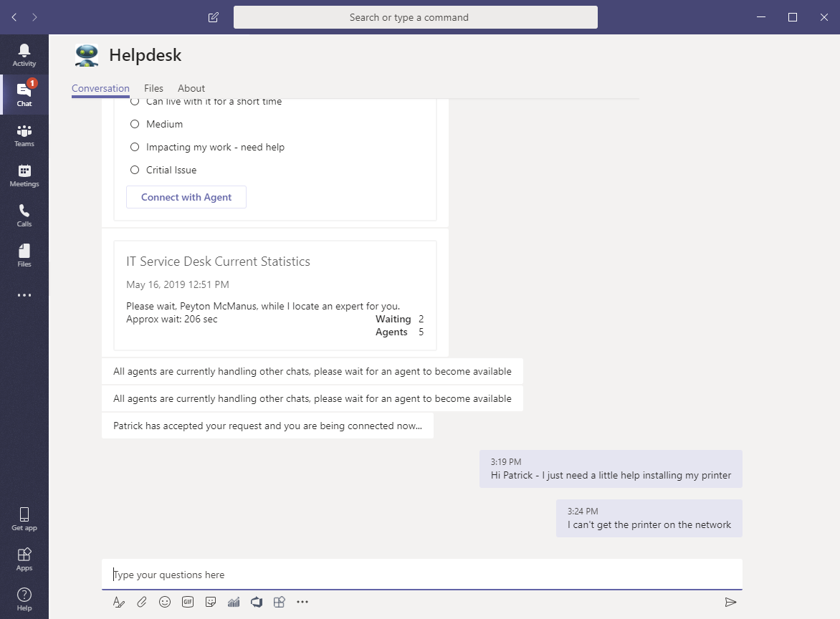Click the Approx wait: 206 sec text
This screenshot has width=840, height=619.
click(x=172, y=319)
